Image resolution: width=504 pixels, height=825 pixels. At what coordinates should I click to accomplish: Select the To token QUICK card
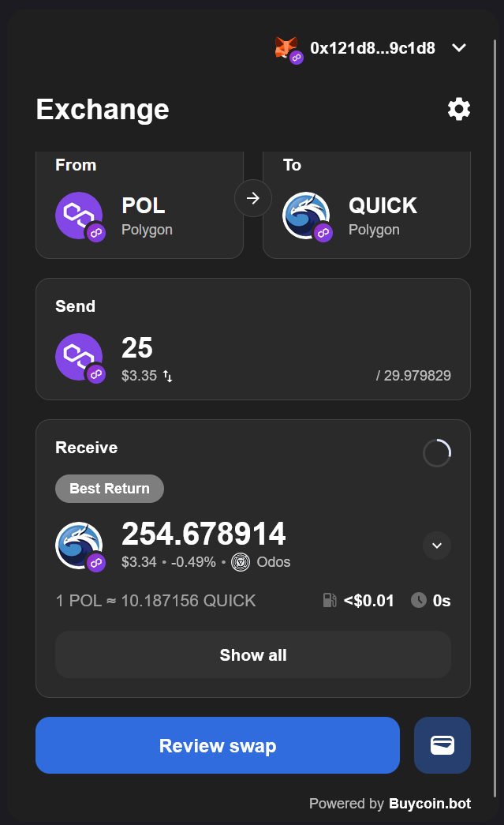pyautogui.click(x=367, y=207)
